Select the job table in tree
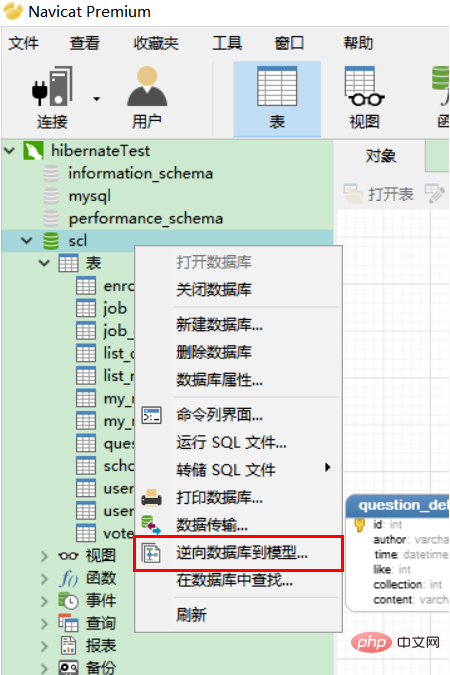The height and width of the screenshot is (675, 450). [115, 308]
